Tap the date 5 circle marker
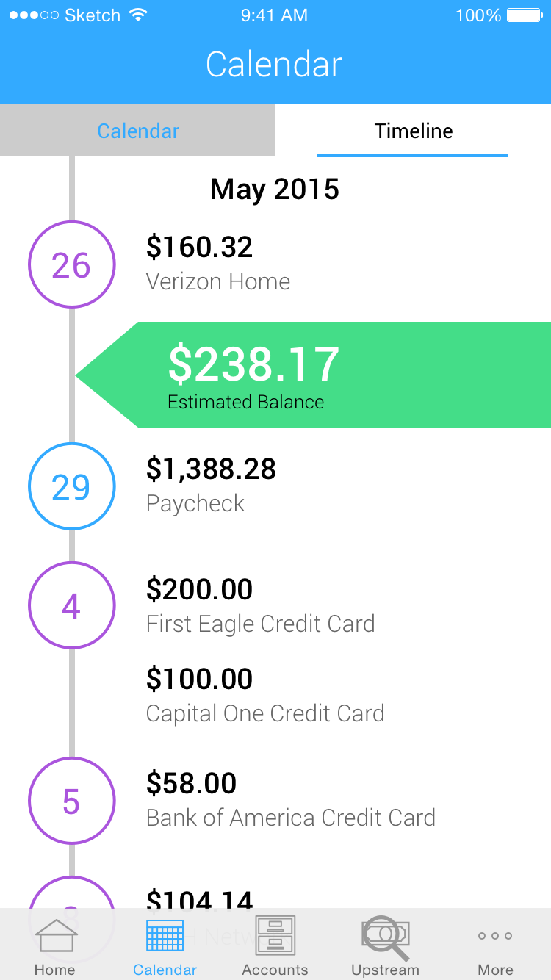 click(x=71, y=801)
